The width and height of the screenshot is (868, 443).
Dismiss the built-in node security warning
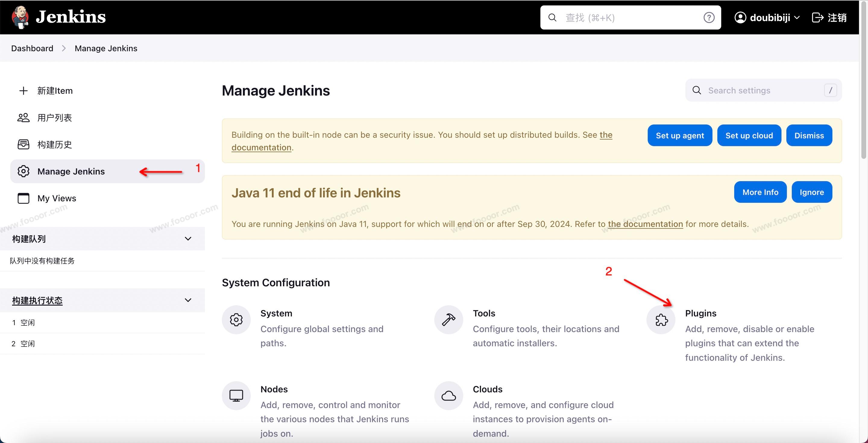[x=809, y=135]
